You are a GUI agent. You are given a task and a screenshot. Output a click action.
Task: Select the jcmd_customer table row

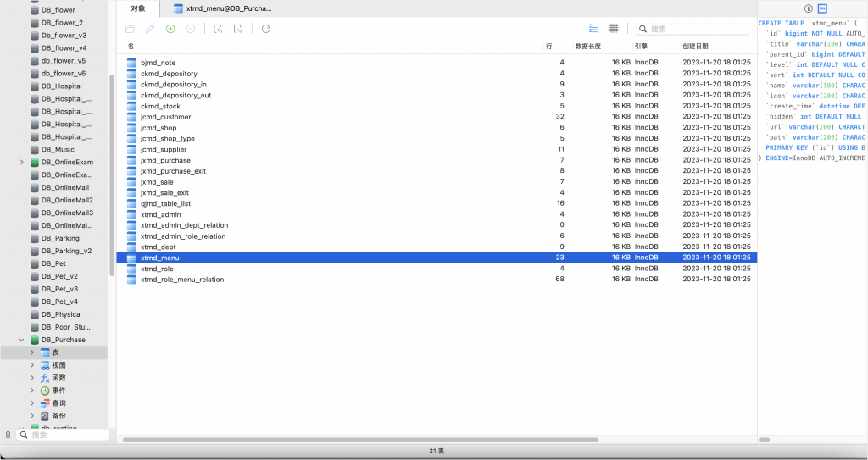click(x=166, y=117)
